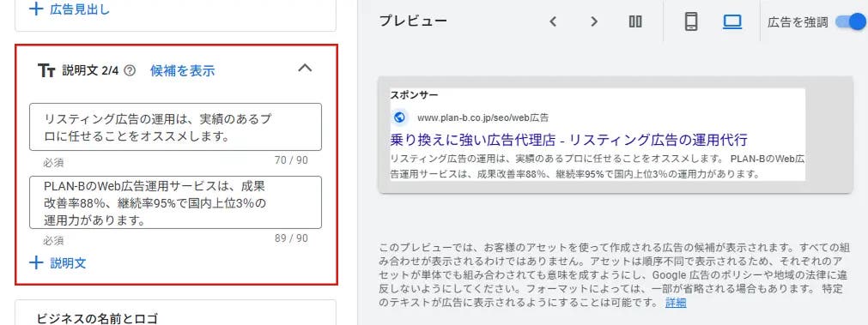This screenshot has width=868, height=325.
Task: Collapse the 説明文 section with the chevron
Action: click(305, 68)
